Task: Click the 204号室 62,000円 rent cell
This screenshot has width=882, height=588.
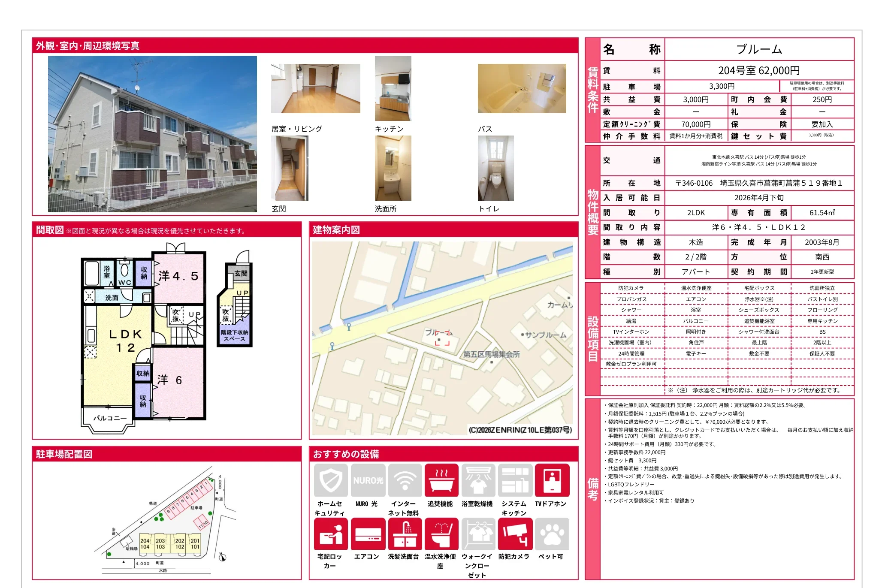Action: (758, 70)
